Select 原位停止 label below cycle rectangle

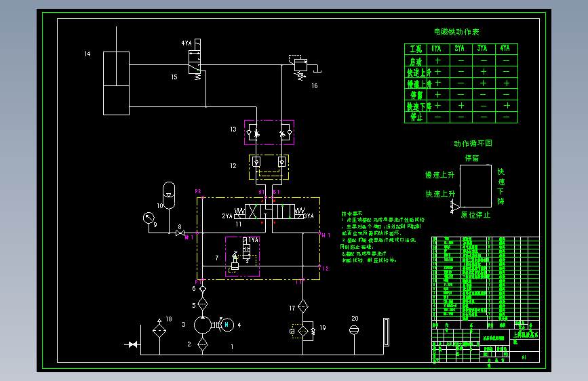[475, 215]
